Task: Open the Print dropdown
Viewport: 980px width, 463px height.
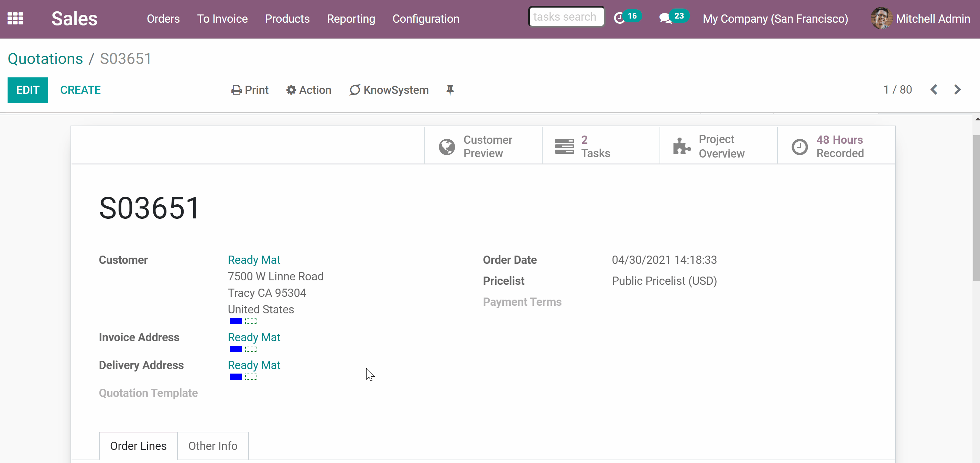Action: (250, 90)
